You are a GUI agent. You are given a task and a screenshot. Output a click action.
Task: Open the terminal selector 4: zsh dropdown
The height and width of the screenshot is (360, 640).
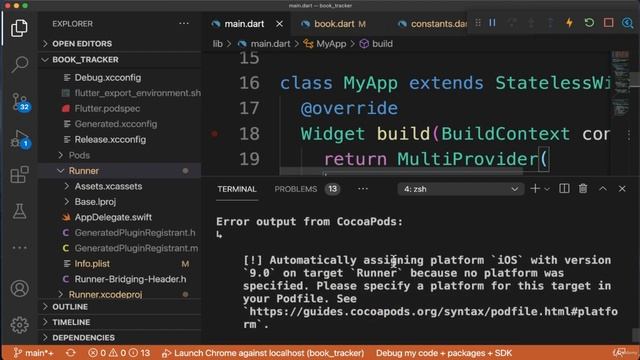[x=461, y=189]
